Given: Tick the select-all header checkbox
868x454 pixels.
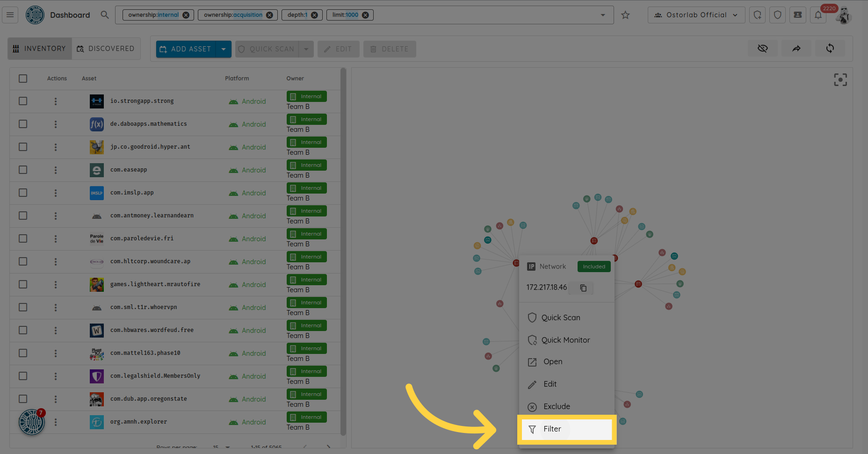Looking at the screenshot, I should 23,79.
